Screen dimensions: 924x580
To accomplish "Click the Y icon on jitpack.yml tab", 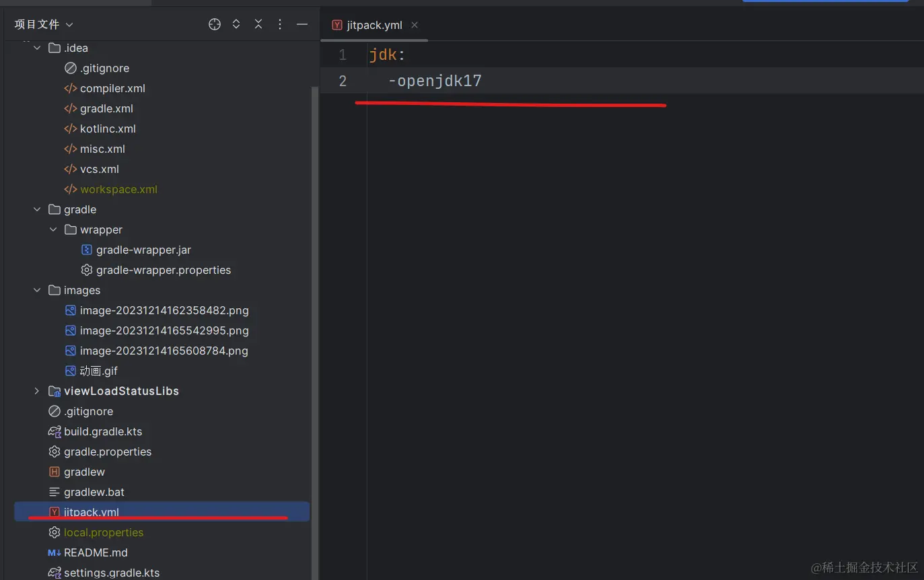I will [337, 25].
